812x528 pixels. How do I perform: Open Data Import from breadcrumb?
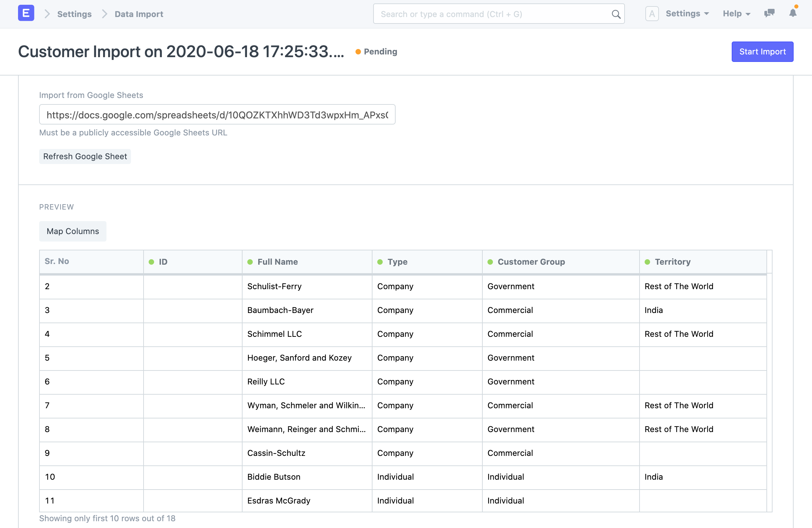pos(138,14)
